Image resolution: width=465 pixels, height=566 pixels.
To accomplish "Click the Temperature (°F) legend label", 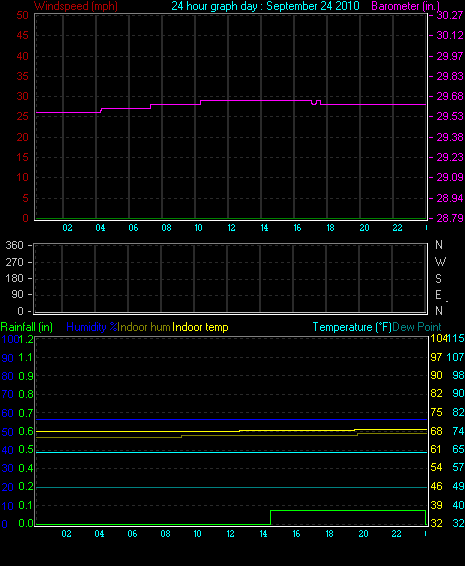I will pyautogui.click(x=352, y=327).
